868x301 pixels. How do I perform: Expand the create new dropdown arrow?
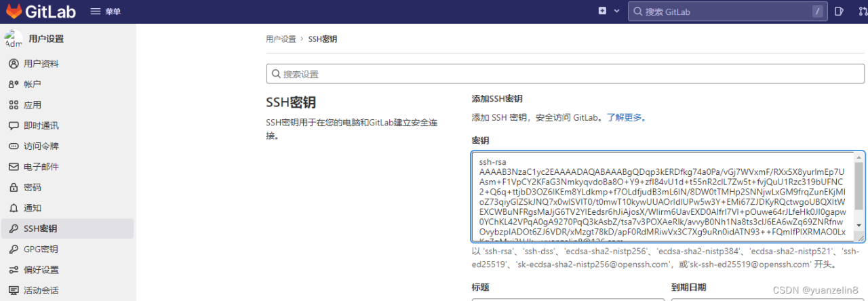(616, 12)
